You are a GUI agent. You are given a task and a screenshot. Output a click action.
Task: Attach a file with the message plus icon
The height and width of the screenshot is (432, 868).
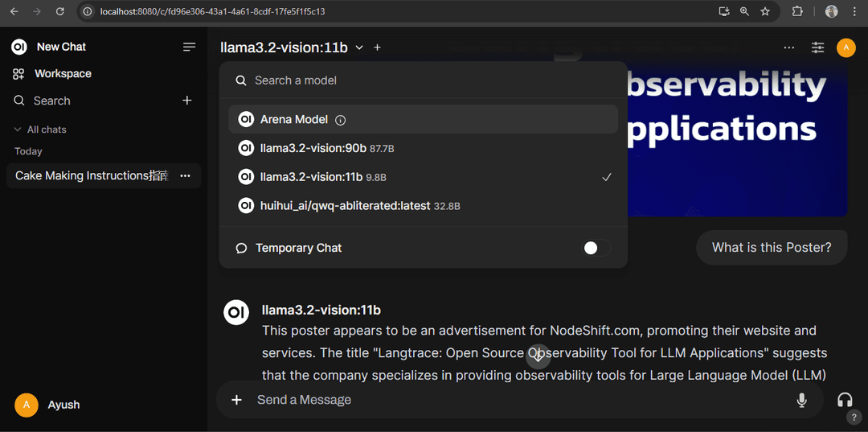click(x=236, y=400)
